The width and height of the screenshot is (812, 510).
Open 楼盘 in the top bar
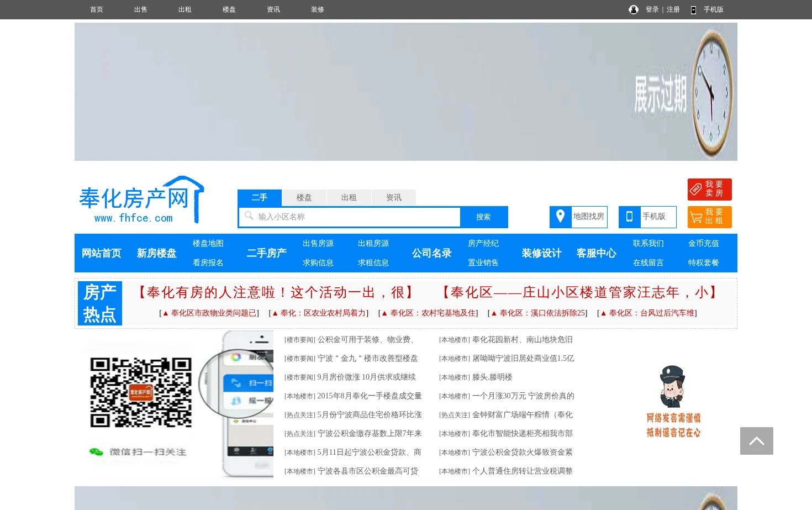(229, 9)
